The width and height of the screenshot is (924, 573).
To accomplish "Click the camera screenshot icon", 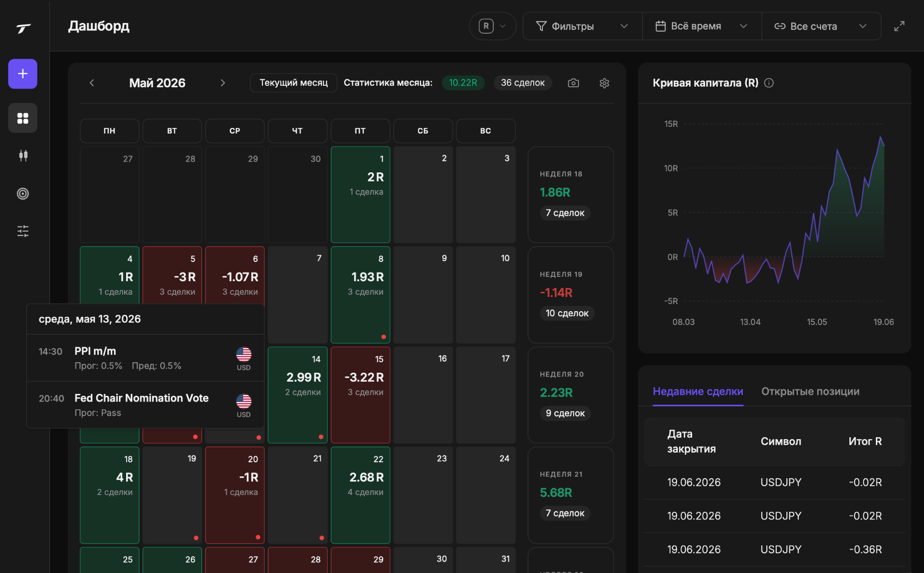I will pyautogui.click(x=573, y=83).
